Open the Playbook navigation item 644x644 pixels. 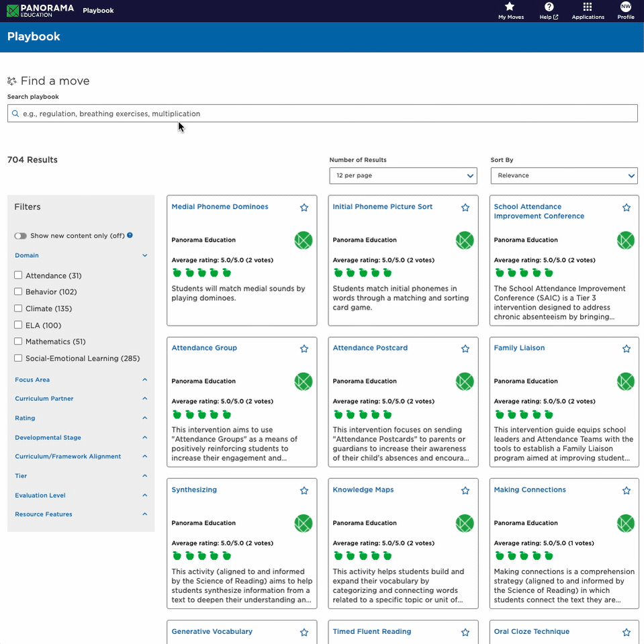pyautogui.click(x=98, y=11)
